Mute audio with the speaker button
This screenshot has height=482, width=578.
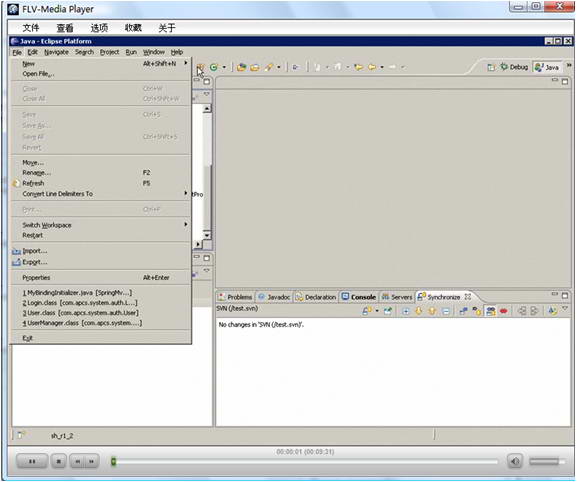click(515, 461)
